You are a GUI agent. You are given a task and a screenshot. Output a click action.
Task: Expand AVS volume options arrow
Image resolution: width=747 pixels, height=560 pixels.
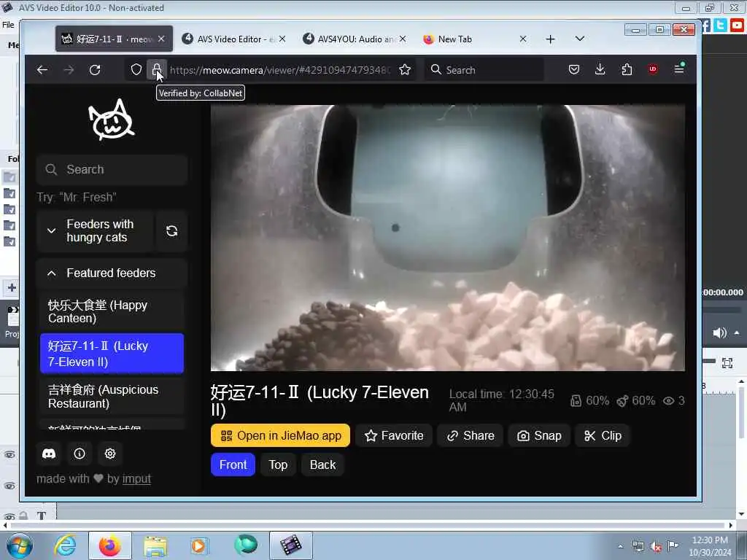coord(737,332)
